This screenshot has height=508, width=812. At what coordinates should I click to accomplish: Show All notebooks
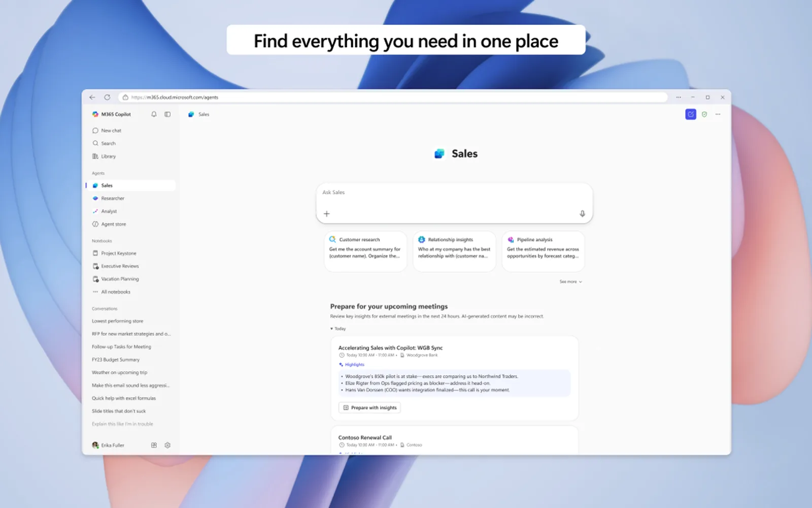pyautogui.click(x=131, y=292)
